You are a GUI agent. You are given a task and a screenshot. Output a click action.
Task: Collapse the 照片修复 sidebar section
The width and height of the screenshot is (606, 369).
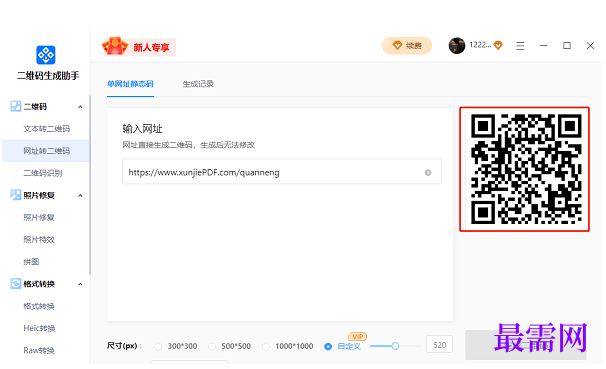click(x=80, y=196)
